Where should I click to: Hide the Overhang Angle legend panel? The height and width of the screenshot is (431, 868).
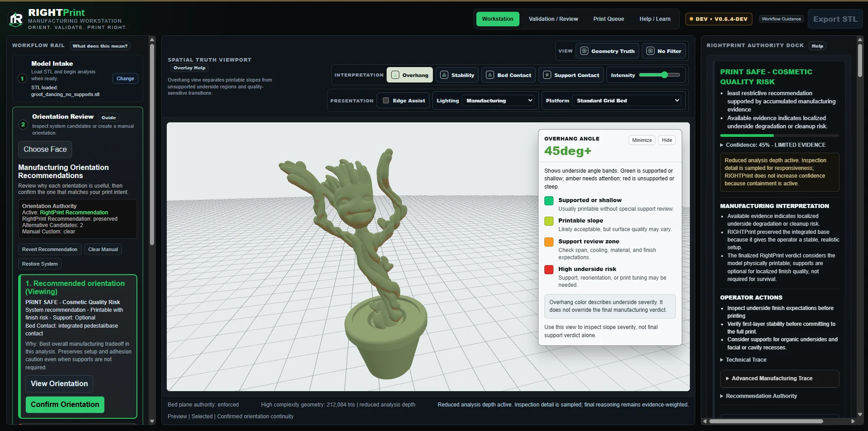pos(667,140)
